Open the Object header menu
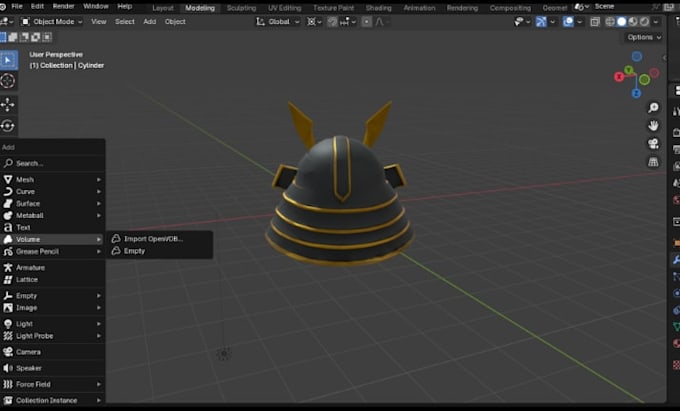The width and height of the screenshot is (680, 411). click(x=175, y=22)
